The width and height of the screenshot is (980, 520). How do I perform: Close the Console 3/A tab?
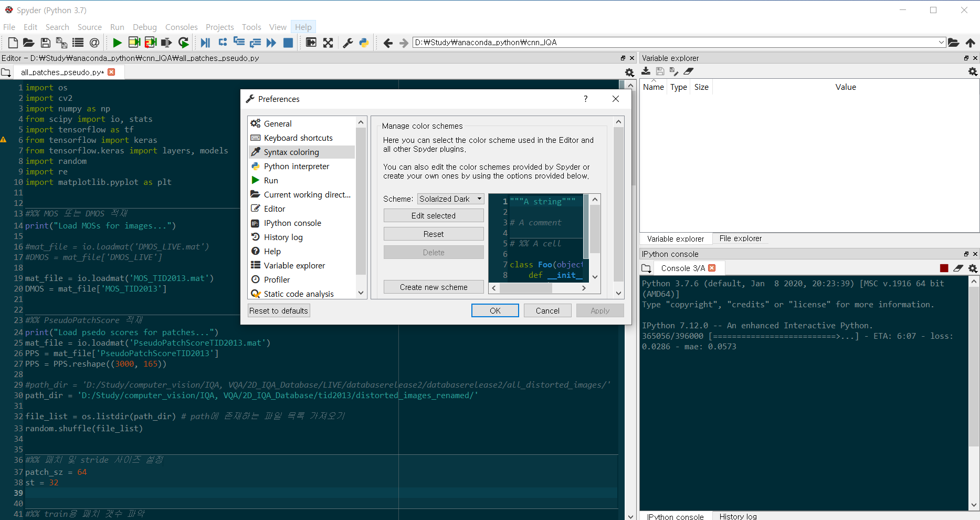[x=712, y=268]
